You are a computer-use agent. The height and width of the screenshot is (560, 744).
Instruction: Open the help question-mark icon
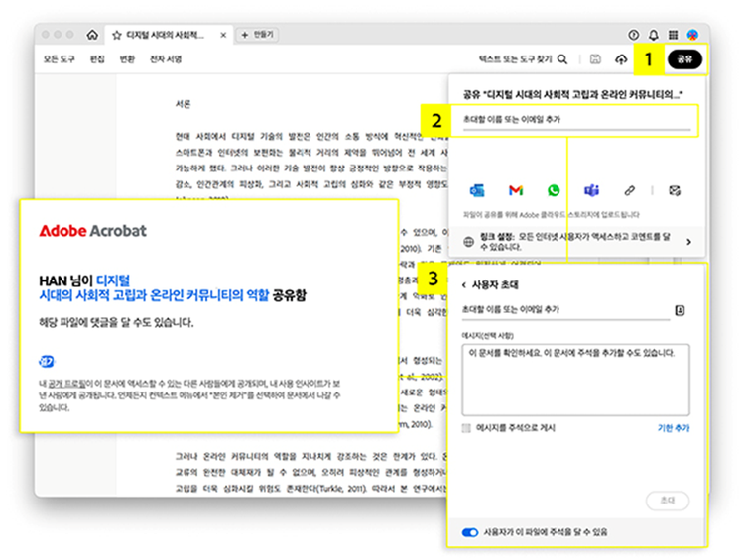634,35
